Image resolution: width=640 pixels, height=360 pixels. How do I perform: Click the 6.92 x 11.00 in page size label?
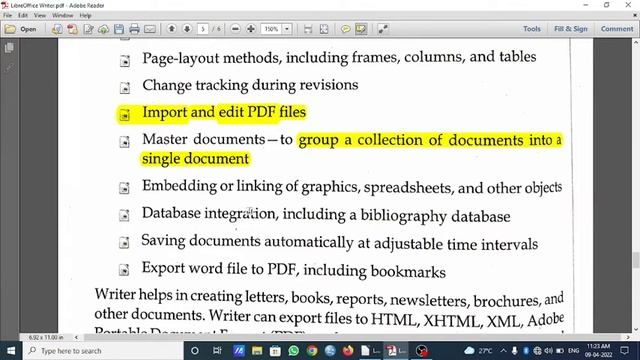[x=46, y=338]
